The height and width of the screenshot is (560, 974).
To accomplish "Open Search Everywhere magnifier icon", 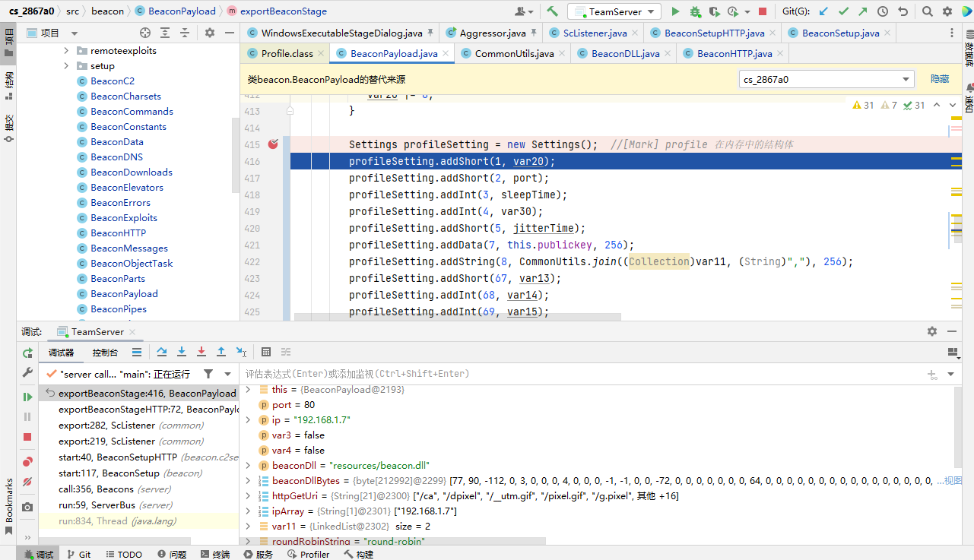I will (x=928, y=11).
